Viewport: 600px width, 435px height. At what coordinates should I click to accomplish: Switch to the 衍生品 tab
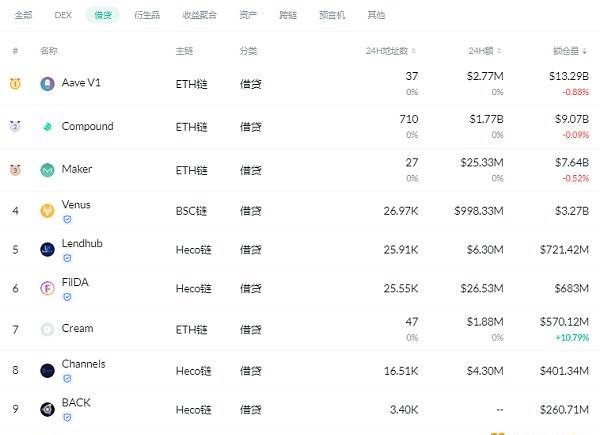(x=147, y=15)
